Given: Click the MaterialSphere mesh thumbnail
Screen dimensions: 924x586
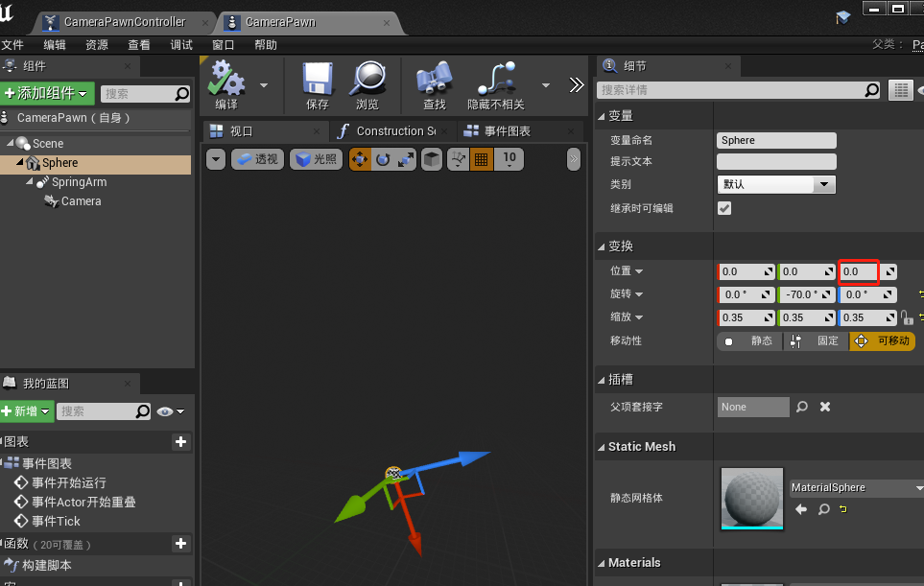Looking at the screenshot, I should click(x=752, y=499).
